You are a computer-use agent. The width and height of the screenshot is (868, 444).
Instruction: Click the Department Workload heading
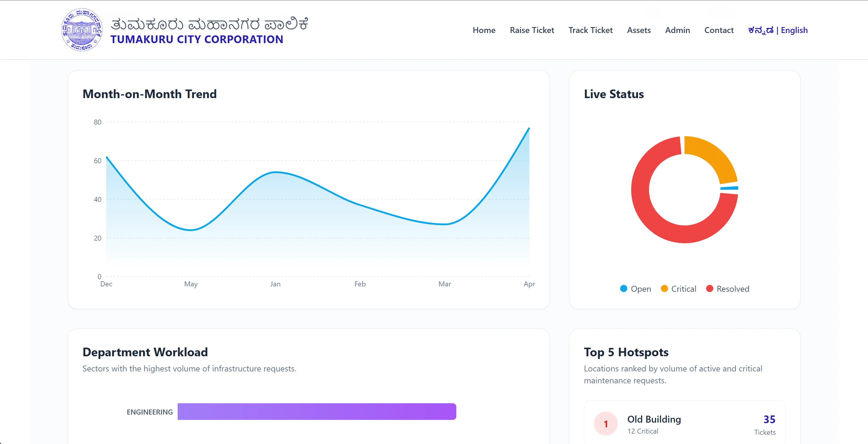pos(145,352)
